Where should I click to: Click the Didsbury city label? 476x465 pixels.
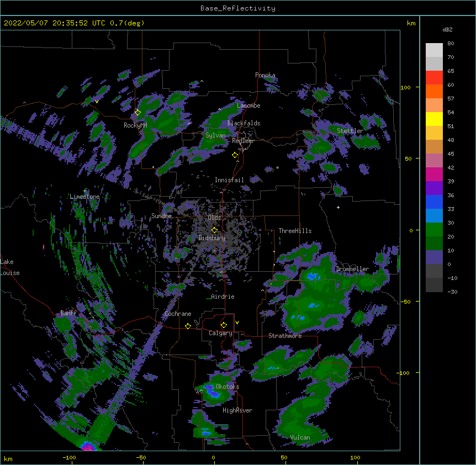(x=212, y=238)
